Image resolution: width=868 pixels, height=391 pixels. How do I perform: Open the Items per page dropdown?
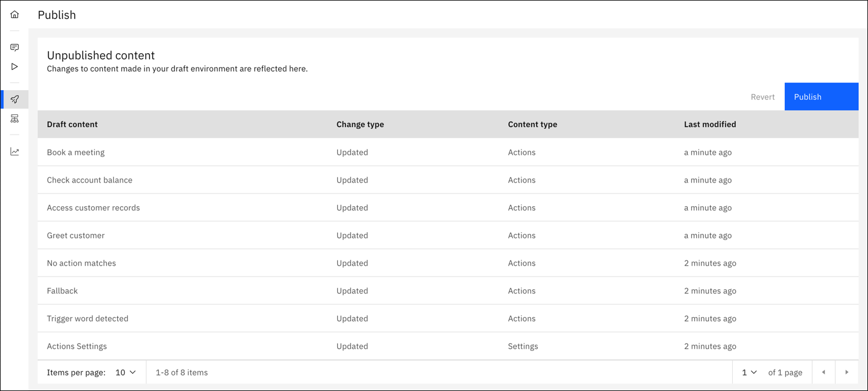[x=125, y=372]
